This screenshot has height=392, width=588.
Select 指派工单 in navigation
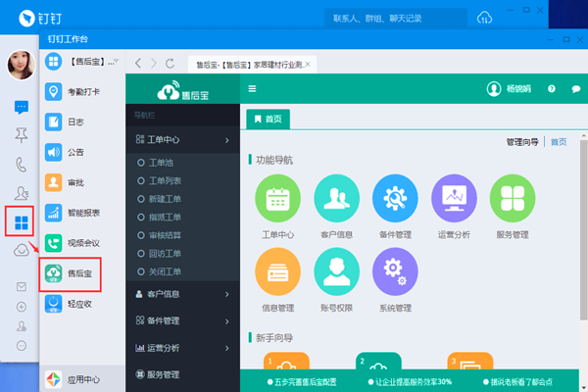(x=165, y=218)
